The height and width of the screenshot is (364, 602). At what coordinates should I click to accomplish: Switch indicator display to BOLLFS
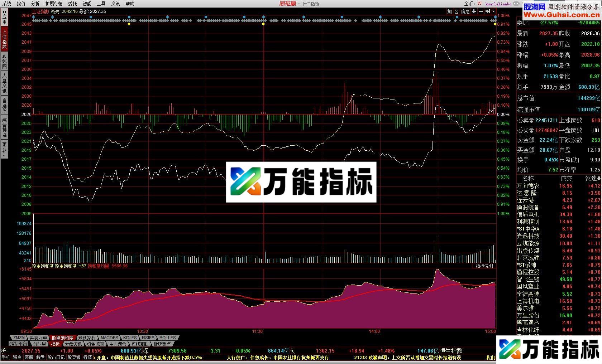pos(167,338)
